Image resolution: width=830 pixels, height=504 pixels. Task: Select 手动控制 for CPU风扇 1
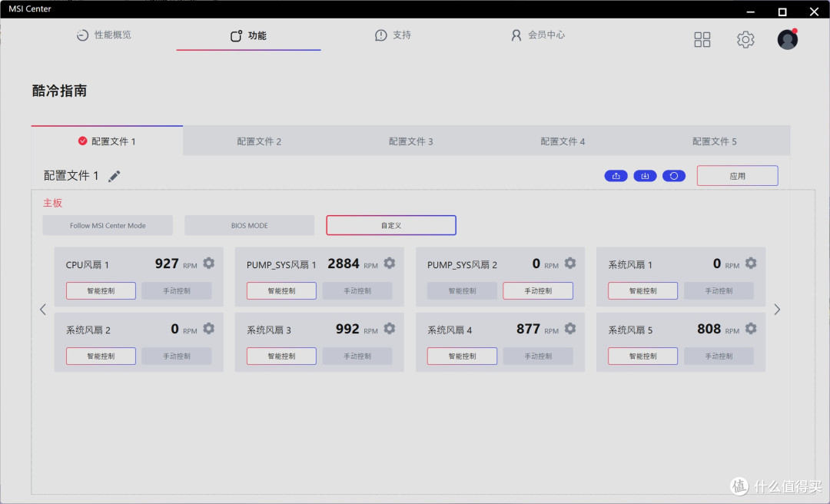pos(177,290)
